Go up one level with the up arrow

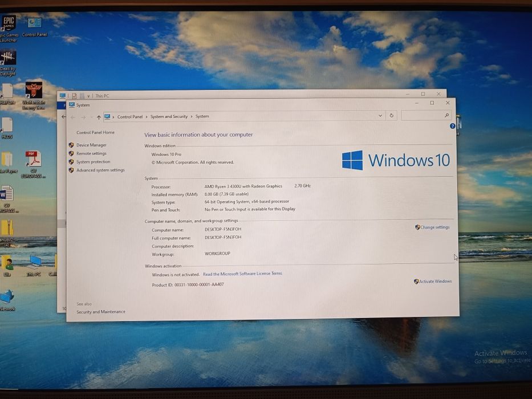coord(99,117)
